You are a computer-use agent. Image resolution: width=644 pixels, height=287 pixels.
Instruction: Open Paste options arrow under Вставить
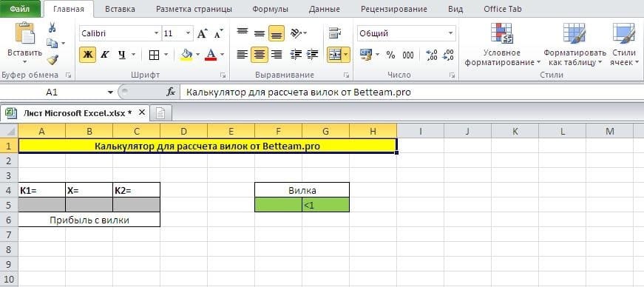(24, 61)
